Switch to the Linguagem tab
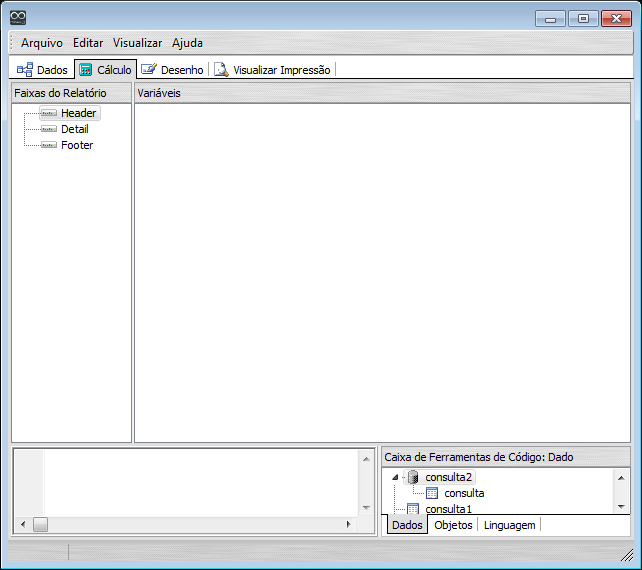642x570 pixels. [509, 525]
